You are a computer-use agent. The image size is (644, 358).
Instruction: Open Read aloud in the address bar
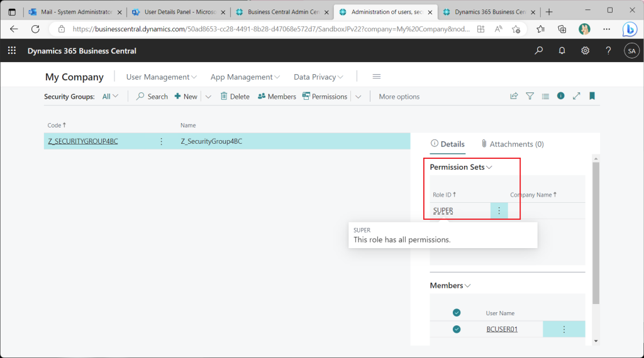coord(498,29)
